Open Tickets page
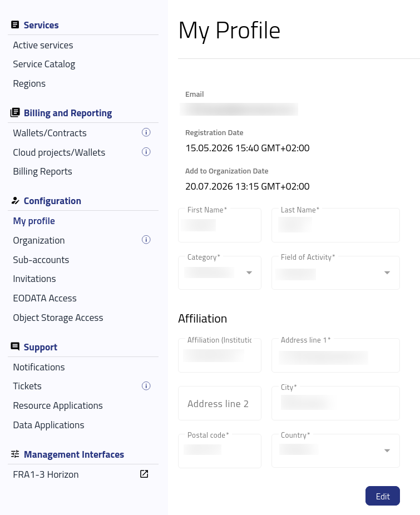This screenshot has height=515, width=420. pos(27,386)
